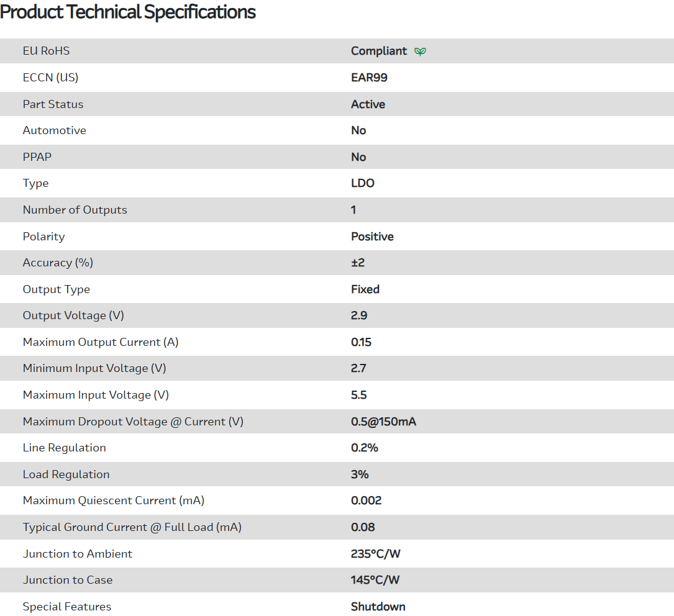Viewport: 674px width, 616px height.
Task: Click the 5.5 maximum input voltage value
Action: pos(359,395)
